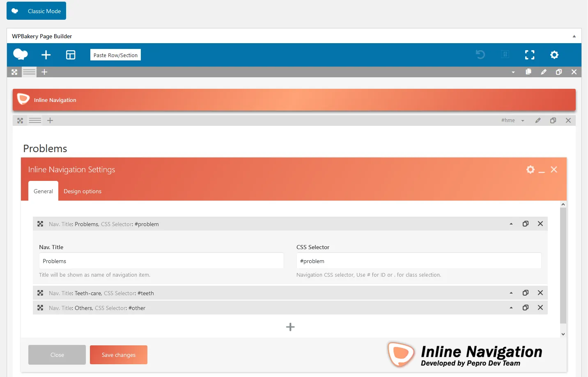Delete the outer row
This screenshot has width=588, height=377.
coord(574,72)
